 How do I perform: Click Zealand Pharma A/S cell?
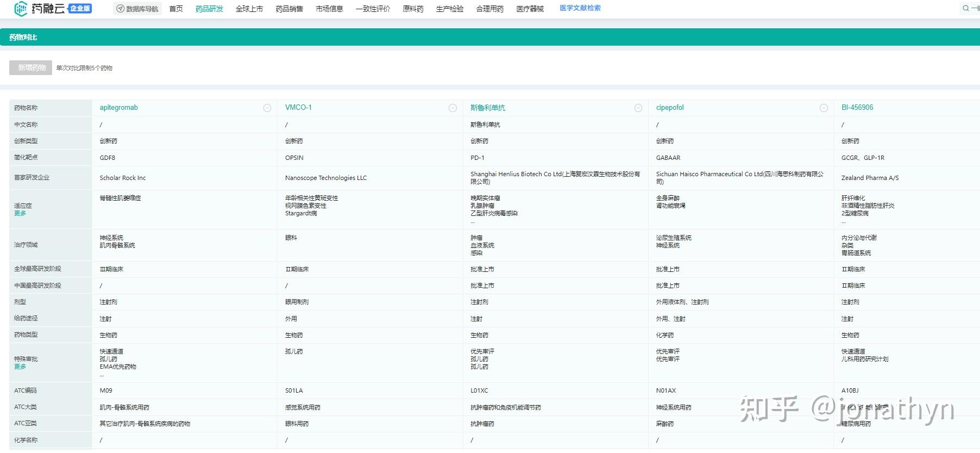coord(870,178)
